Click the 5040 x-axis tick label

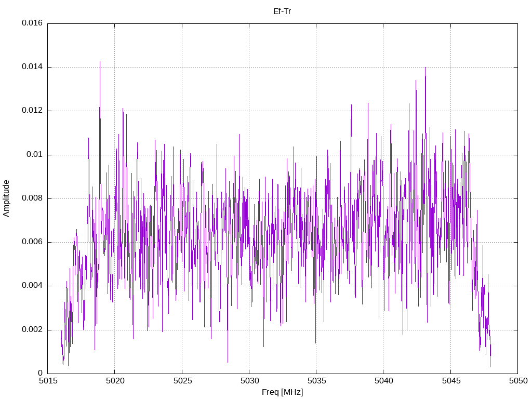[384, 381]
